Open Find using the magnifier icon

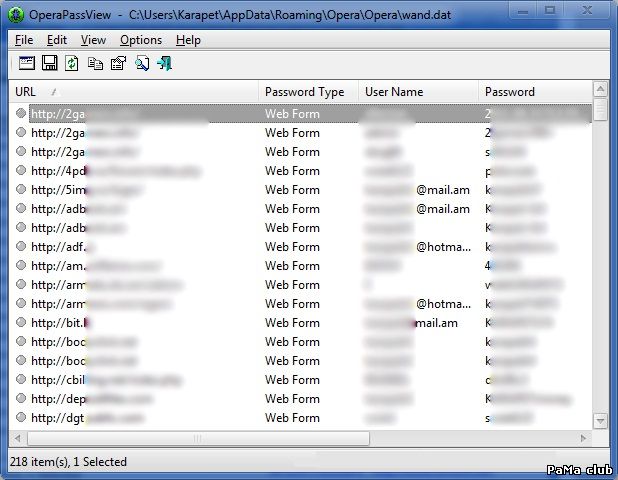(x=142, y=63)
